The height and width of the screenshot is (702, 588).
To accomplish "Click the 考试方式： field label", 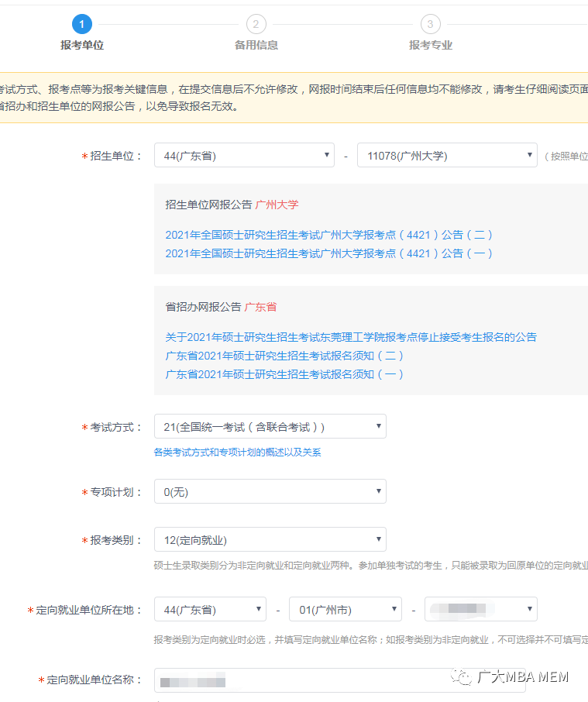I will click(x=116, y=427).
